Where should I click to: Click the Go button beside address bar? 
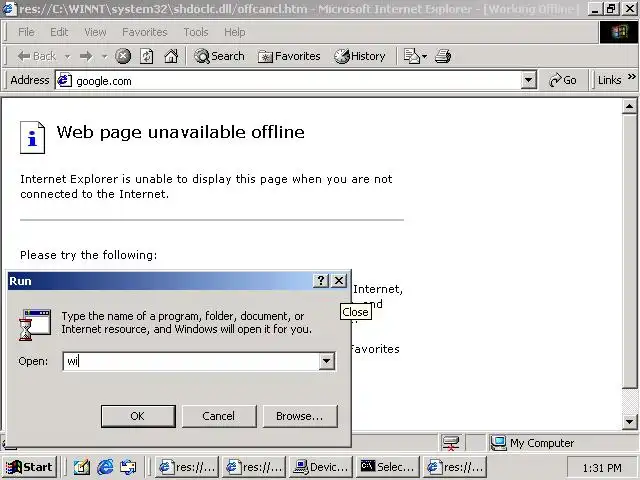click(562, 80)
